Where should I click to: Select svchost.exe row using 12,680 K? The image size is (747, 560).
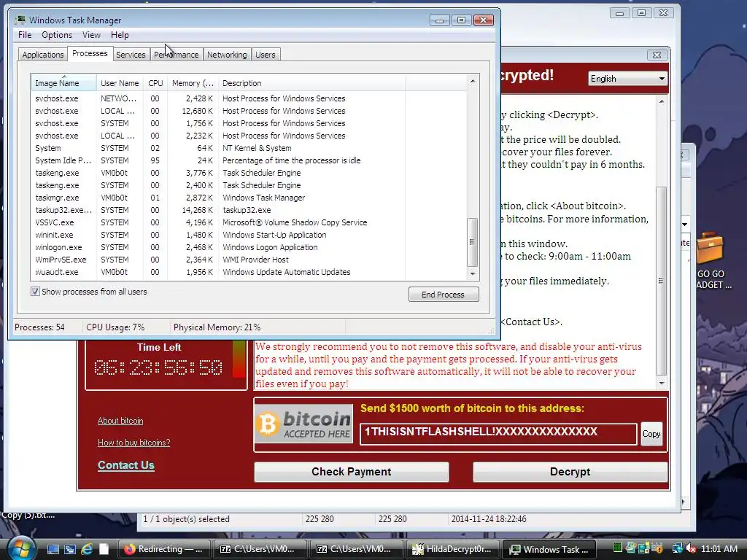[249, 111]
